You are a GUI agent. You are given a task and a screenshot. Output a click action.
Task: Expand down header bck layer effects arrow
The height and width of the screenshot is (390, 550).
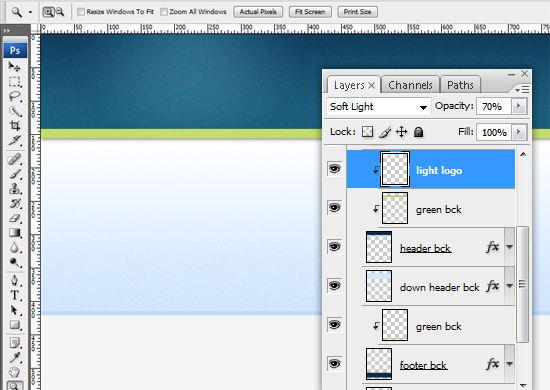(x=510, y=286)
